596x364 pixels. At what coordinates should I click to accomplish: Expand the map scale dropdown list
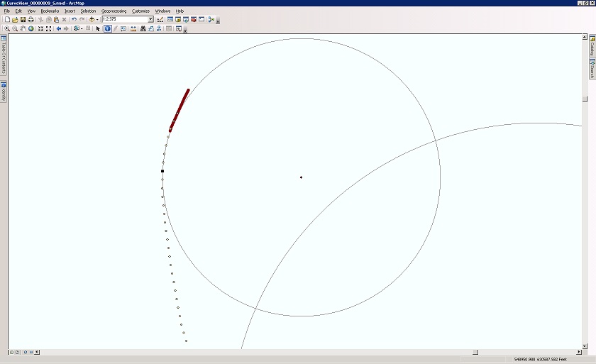click(x=150, y=19)
